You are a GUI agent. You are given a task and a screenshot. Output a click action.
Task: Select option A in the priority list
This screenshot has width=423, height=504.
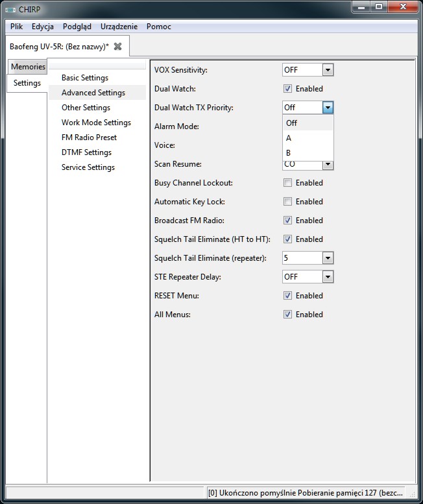[308, 138]
